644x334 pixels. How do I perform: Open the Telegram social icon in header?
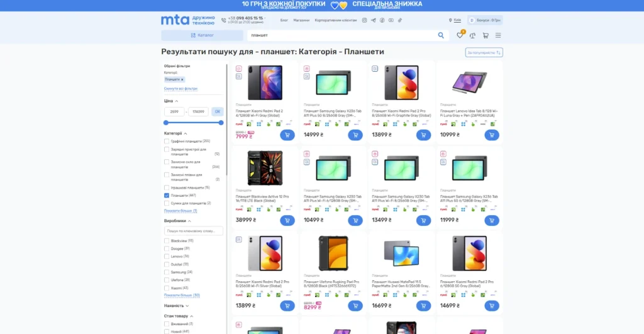pos(374,20)
